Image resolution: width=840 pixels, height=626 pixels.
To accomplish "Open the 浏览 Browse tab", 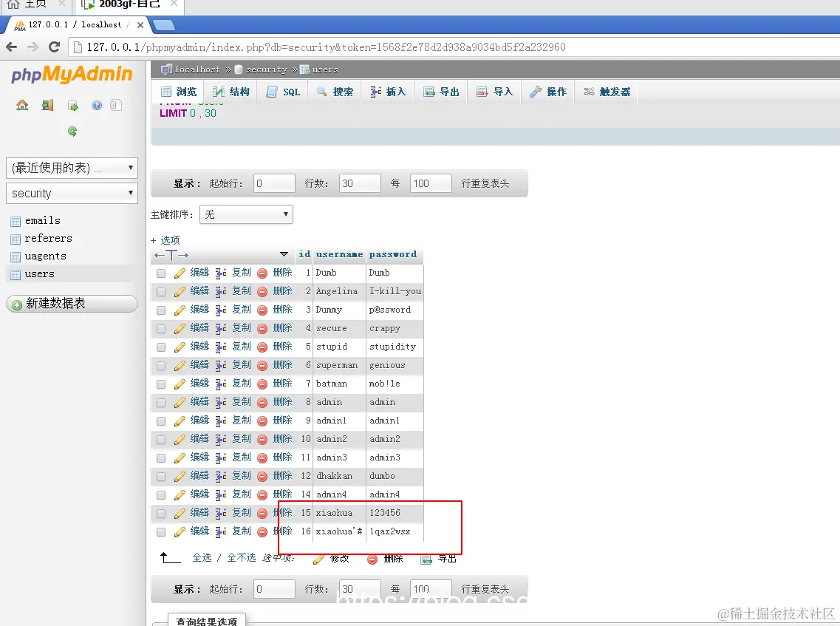I will point(179,92).
